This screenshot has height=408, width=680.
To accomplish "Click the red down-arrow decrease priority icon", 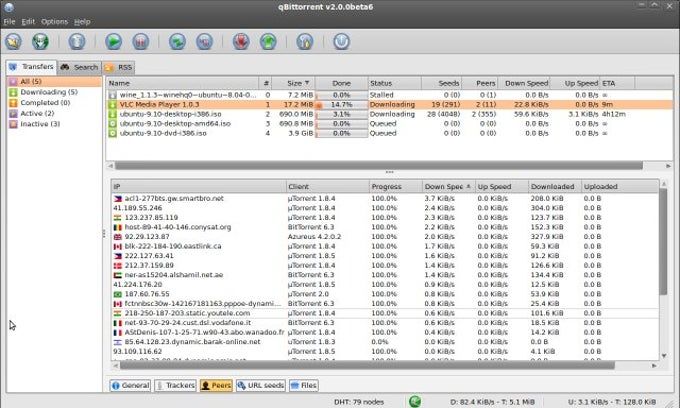I will coord(241,42).
